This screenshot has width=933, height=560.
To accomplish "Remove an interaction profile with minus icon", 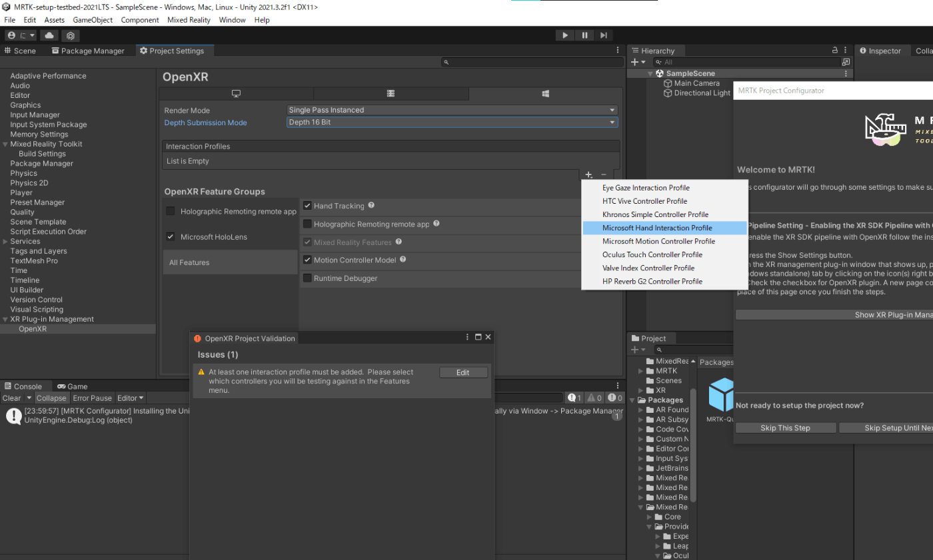I will tap(604, 174).
